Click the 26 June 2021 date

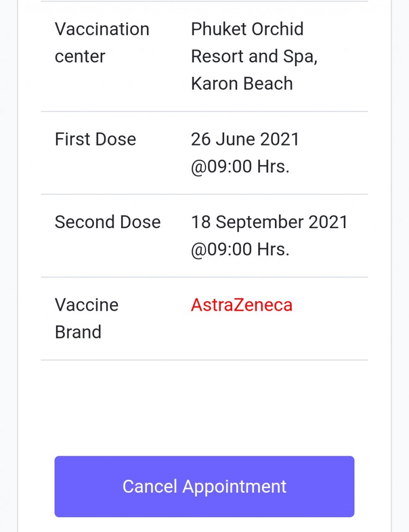point(245,139)
